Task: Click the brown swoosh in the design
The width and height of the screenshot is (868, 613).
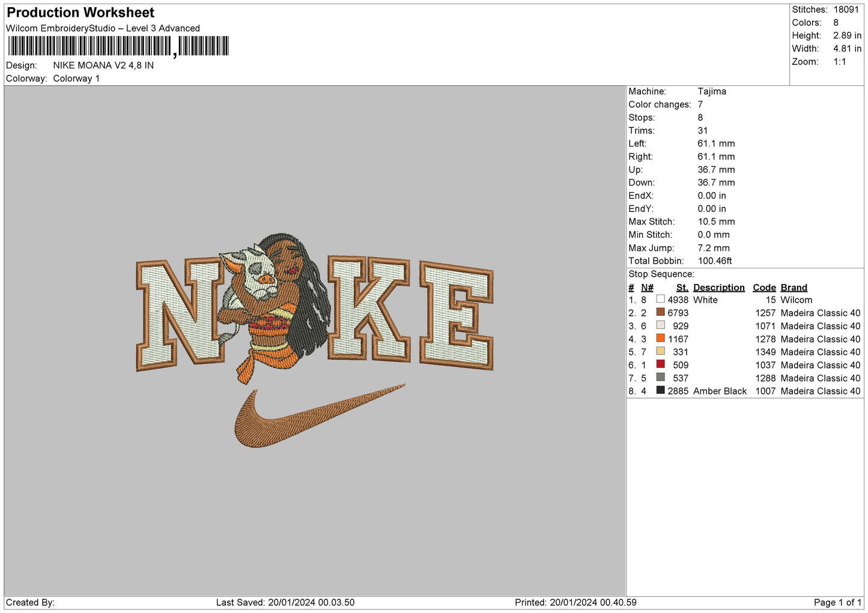Action: point(319,416)
